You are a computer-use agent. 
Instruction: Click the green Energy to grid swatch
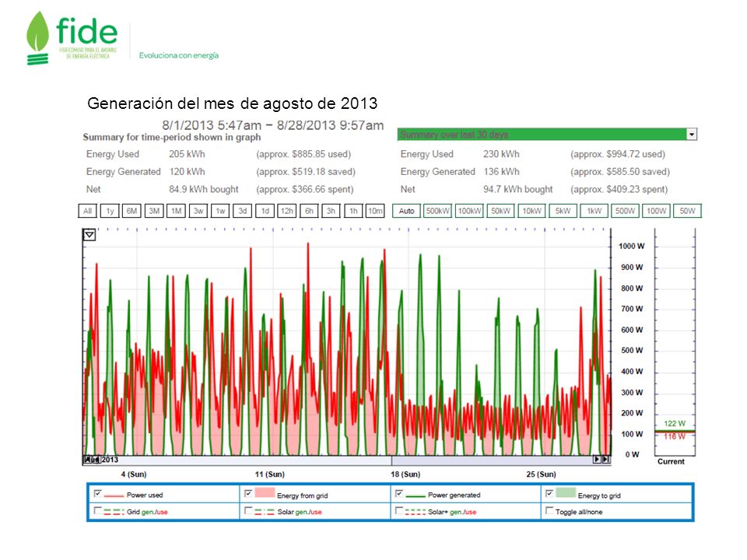pyautogui.click(x=566, y=492)
